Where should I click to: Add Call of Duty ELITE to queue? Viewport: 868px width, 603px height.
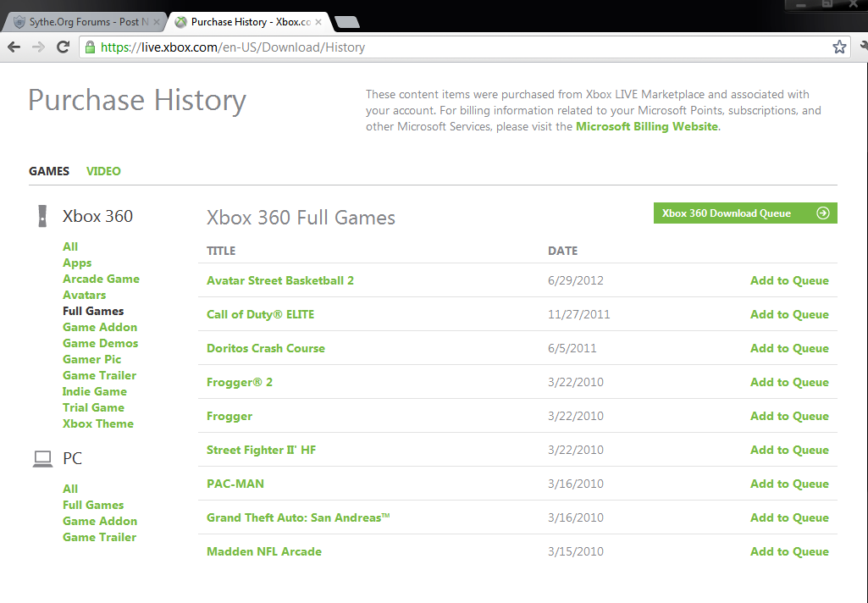789,314
